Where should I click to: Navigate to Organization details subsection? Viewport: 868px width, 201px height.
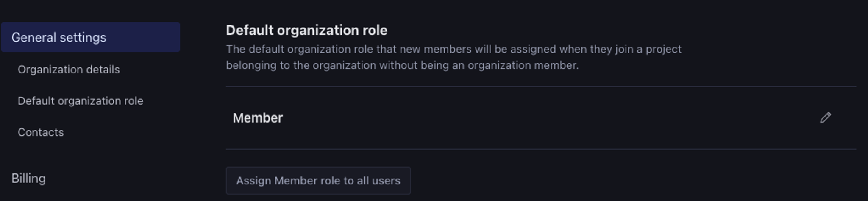pyautogui.click(x=69, y=70)
